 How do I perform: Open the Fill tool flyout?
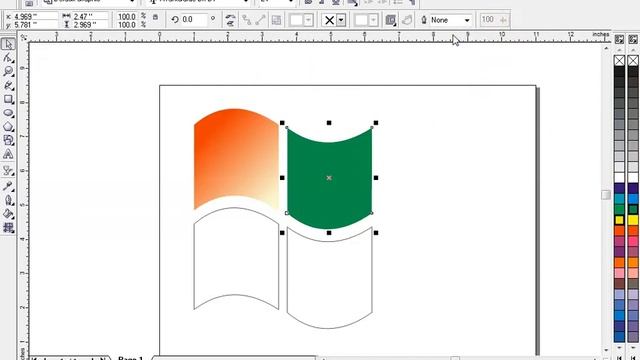(x=8, y=214)
